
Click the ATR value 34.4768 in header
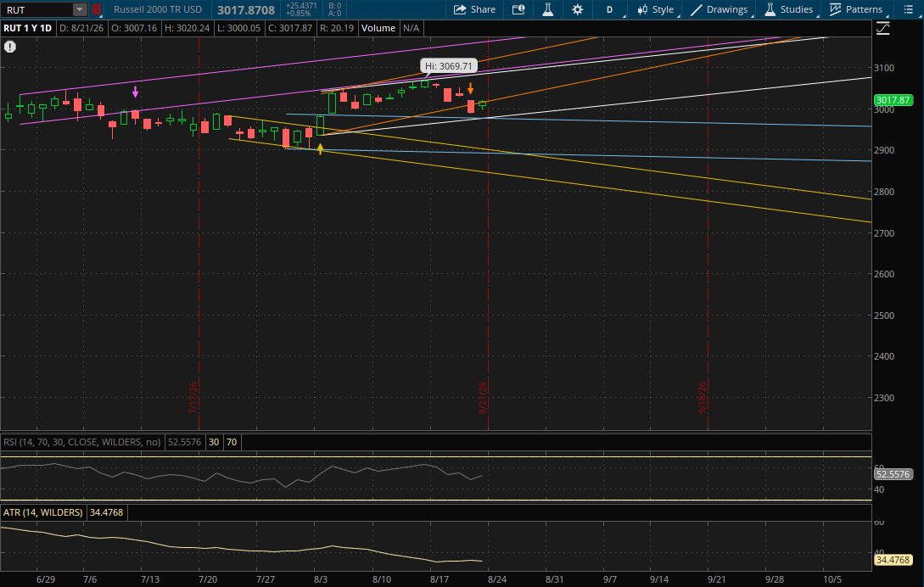(107, 512)
